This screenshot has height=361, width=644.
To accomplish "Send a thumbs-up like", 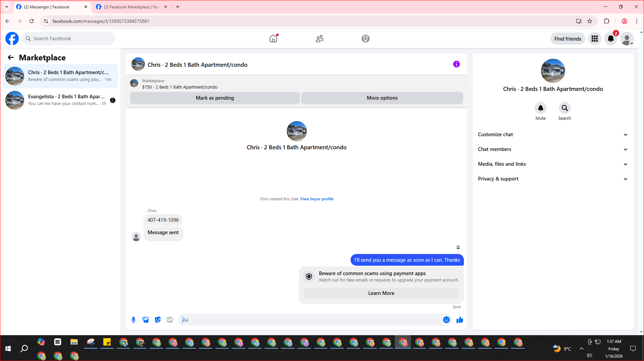I will 460,320.
